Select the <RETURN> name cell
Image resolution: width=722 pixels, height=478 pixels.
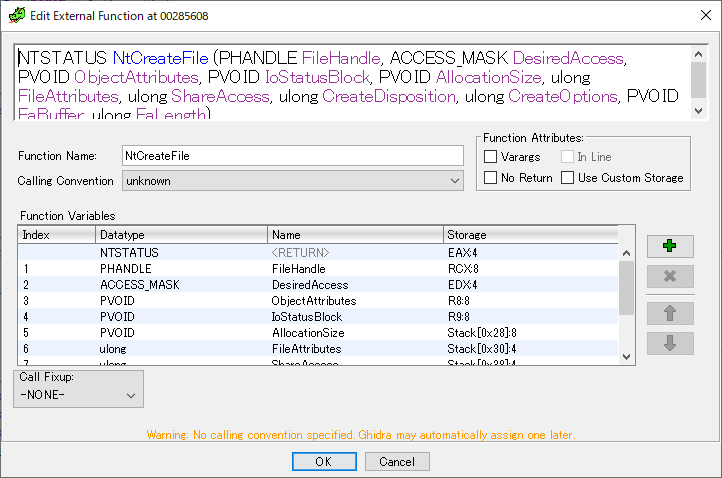[x=355, y=253]
